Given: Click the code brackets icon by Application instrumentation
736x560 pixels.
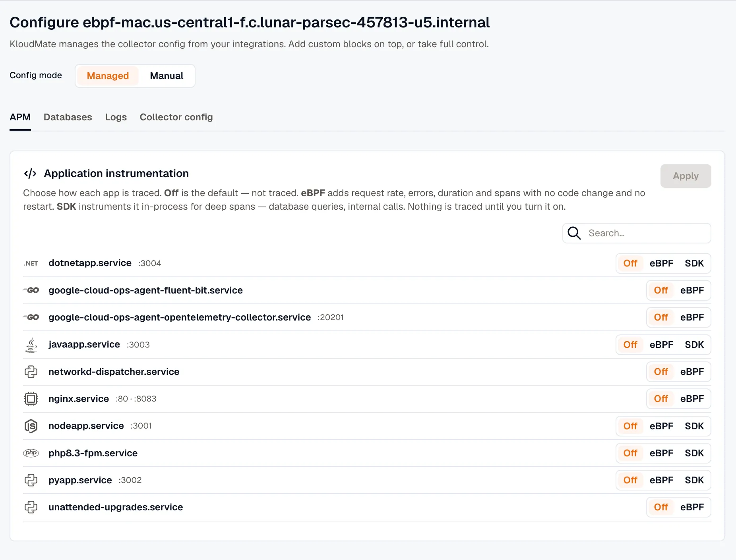Looking at the screenshot, I should tap(30, 174).
